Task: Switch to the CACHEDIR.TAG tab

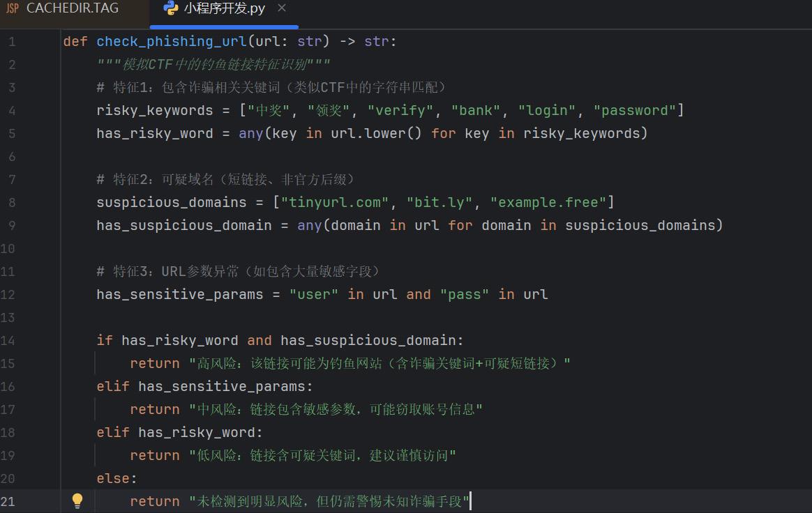Action: [72, 8]
